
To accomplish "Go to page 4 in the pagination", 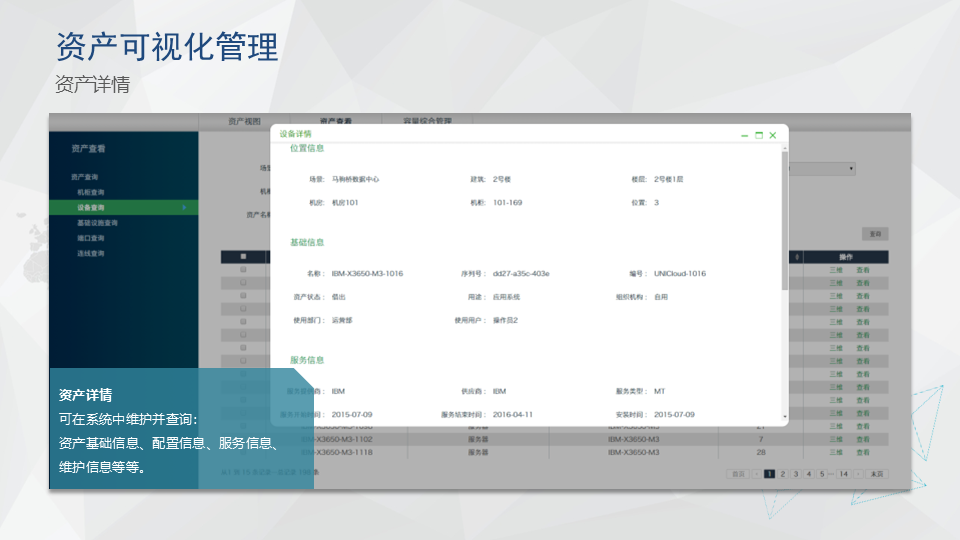I will tap(809, 474).
